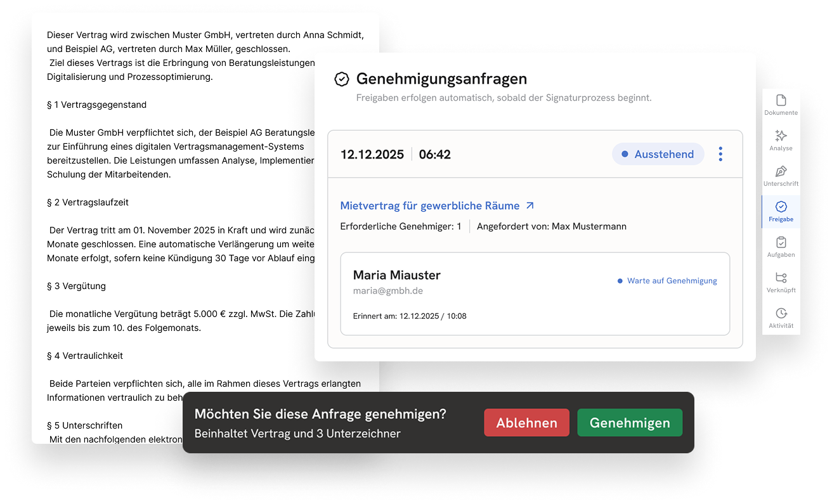Click the date 12.12.2025 in request header
Viewport: 832px width, 504px height.
coord(372,154)
